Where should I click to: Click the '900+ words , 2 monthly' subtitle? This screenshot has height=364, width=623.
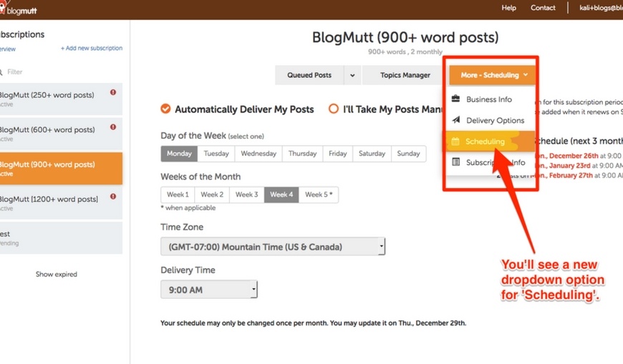pyautogui.click(x=405, y=51)
